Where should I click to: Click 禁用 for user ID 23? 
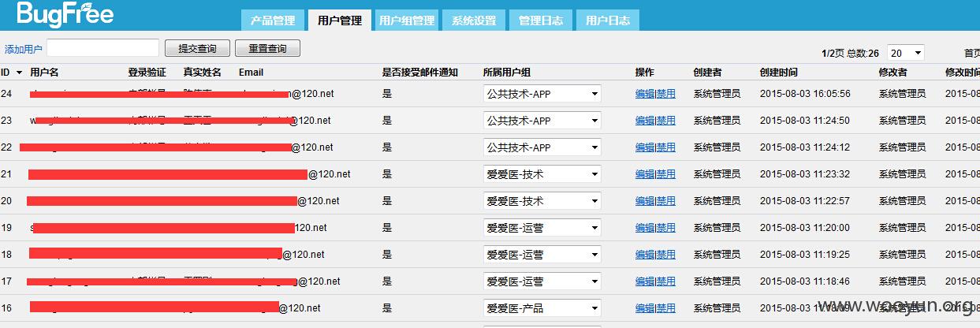click(x=666, y=121)
